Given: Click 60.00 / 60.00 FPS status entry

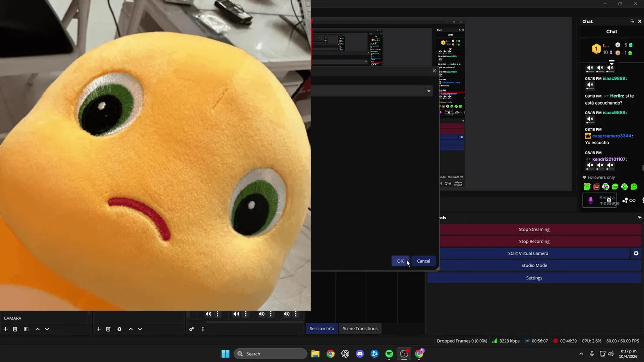Looking at the screenshot, I should [623, 341].
